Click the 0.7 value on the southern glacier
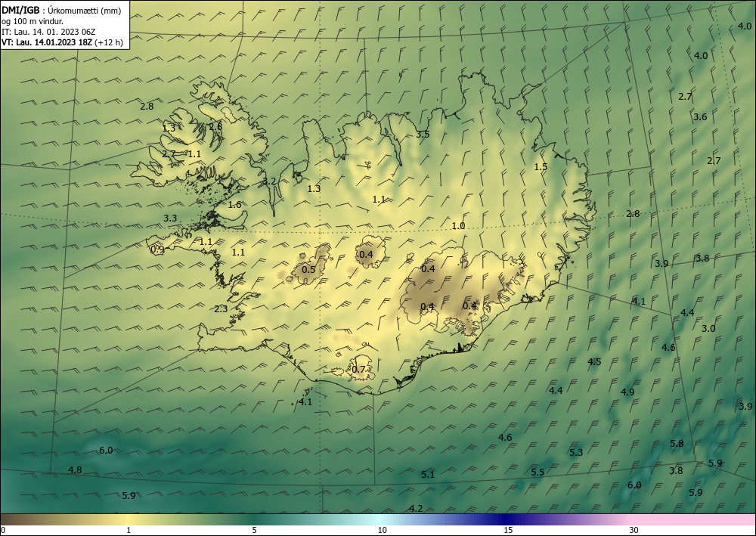Image resolution: width=756 pixels, height=536 pixels. [358, 370]
